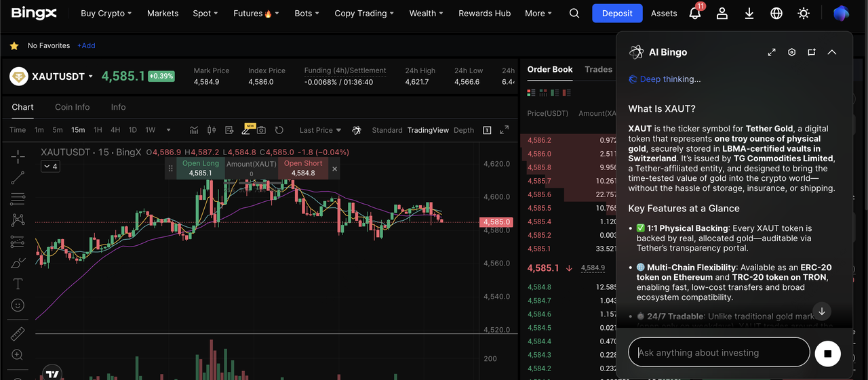The width and height of the screenshot is (868, 380).
Task: Click the Open Long button
Action: 201,169
